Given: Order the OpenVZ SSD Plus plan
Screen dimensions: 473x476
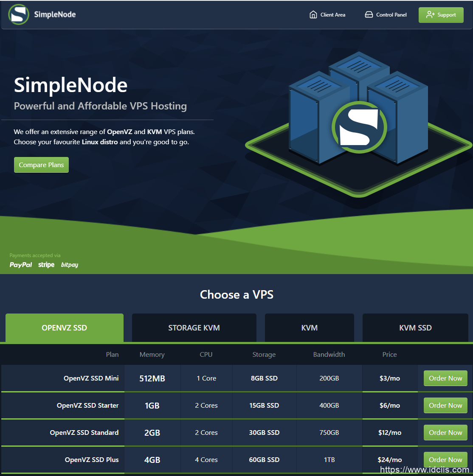Looking at the screenshot, I should (x=445, y=459).
